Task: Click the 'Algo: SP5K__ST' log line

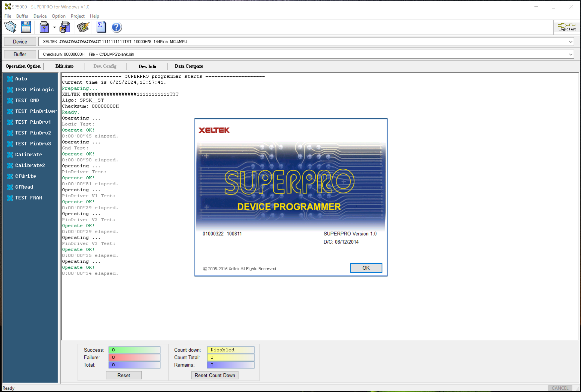Action: (83, 100)
